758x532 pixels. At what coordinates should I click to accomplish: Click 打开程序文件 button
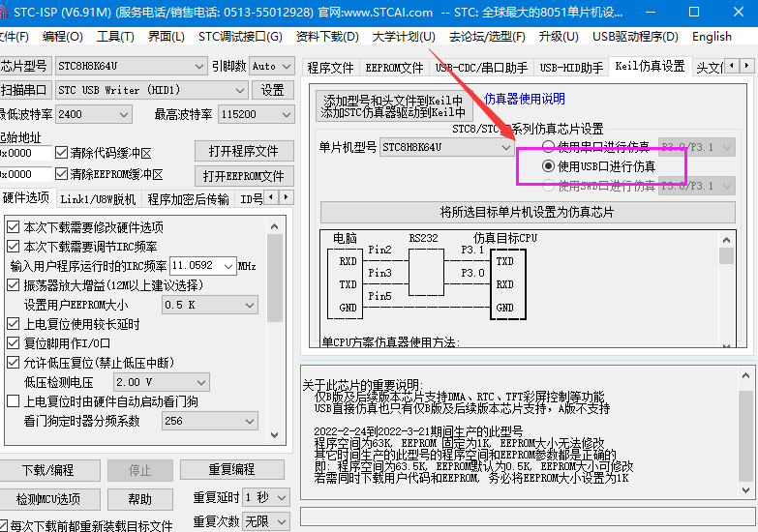tap(244, 151)
